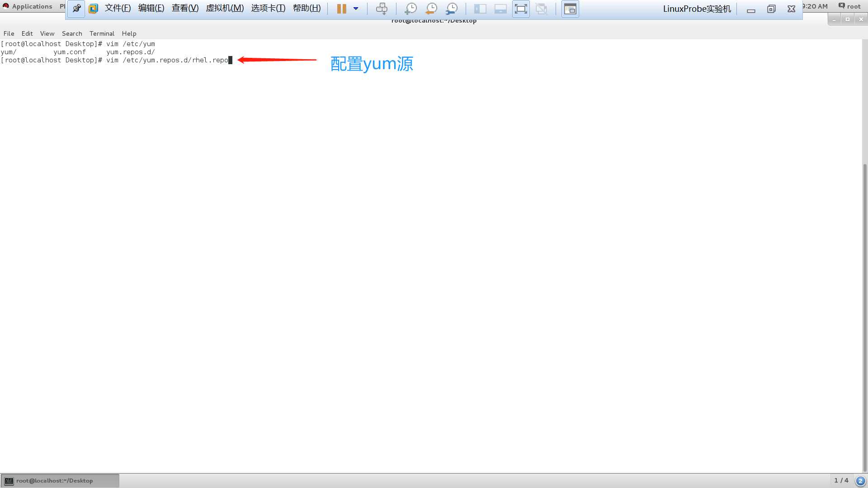Screen dimensions: 868x488
Task: Click the pause/suspend toolbar icon
Action: [x=341, y=8]
